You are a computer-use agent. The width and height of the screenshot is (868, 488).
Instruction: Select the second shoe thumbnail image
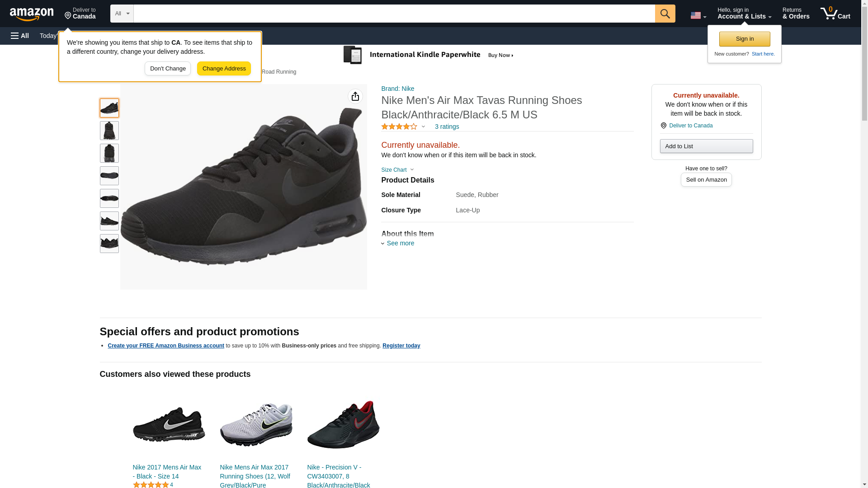[109, 131]
